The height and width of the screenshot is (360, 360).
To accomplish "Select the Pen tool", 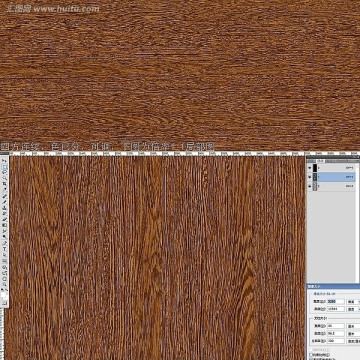I will (x=5, y=243).
